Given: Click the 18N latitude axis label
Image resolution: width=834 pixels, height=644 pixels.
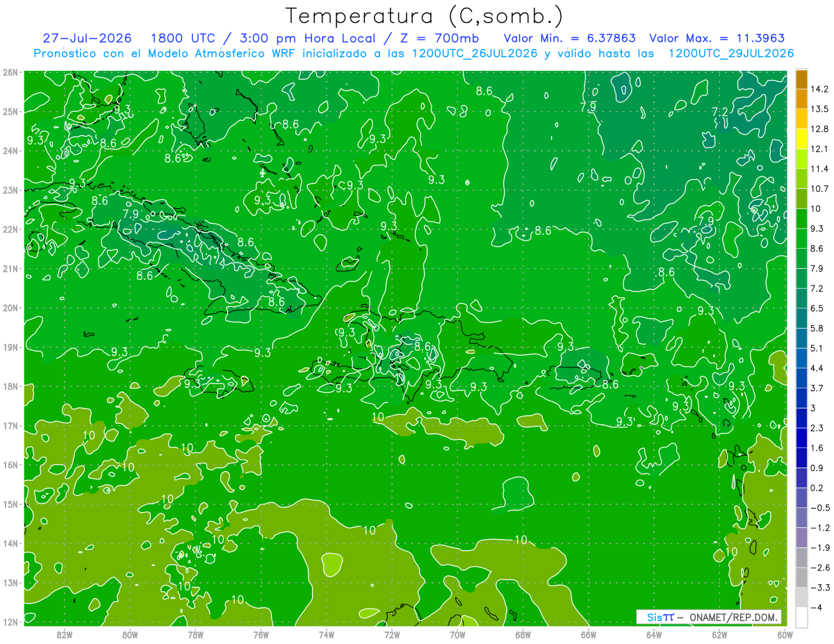Looking at the screenshot, I should pyautogui.click(x=10, y=386).
